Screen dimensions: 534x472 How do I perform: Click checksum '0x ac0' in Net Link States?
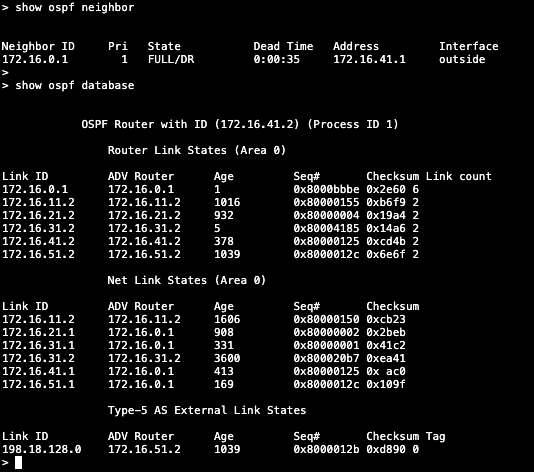(386, 371)
